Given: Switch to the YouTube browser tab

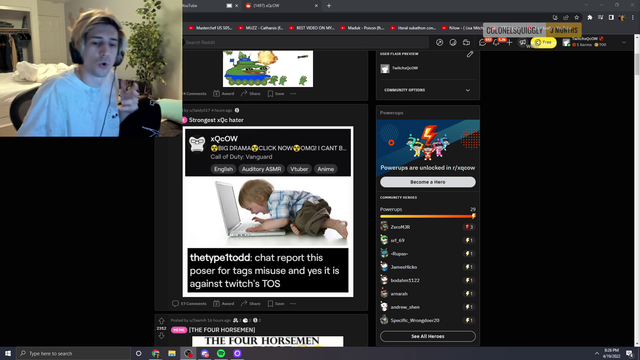Looking at the screenshot, I should coord(204,6).
